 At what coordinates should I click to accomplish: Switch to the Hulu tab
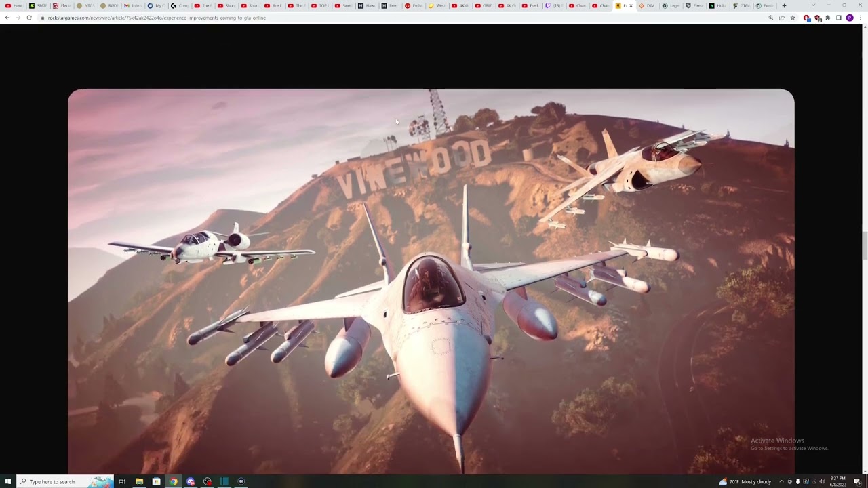[717, 5]
